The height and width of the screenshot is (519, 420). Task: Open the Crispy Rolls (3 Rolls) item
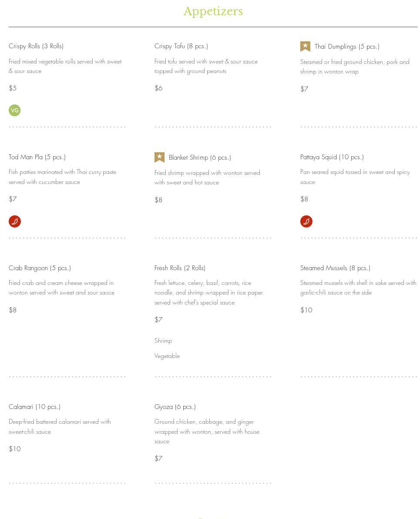[x=36, y=46]
